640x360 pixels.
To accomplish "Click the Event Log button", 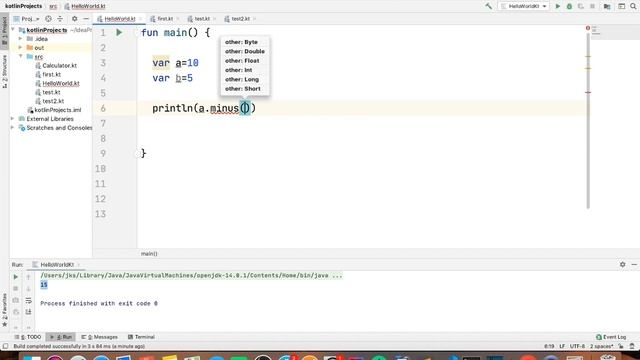I will click(611, 337).
